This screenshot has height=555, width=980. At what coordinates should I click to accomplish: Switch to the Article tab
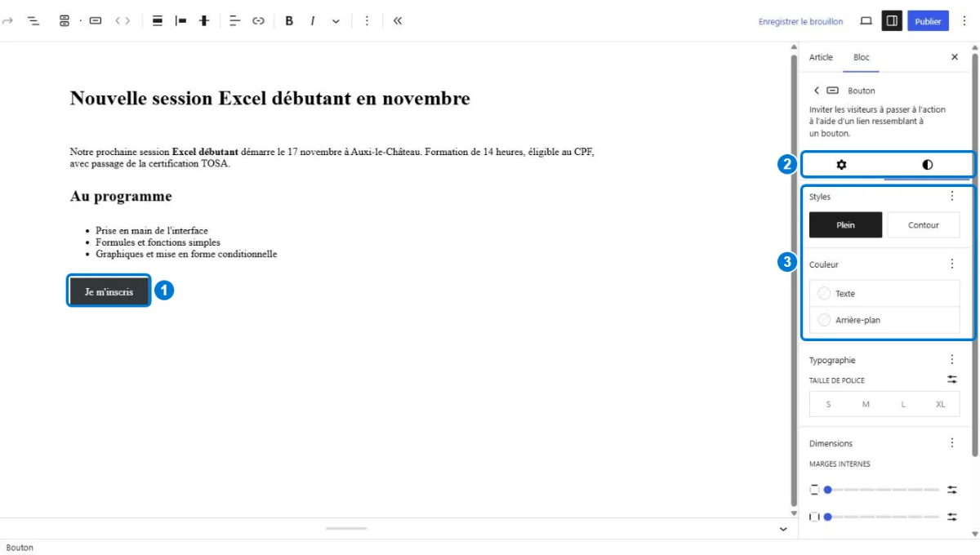click(821, 57)
